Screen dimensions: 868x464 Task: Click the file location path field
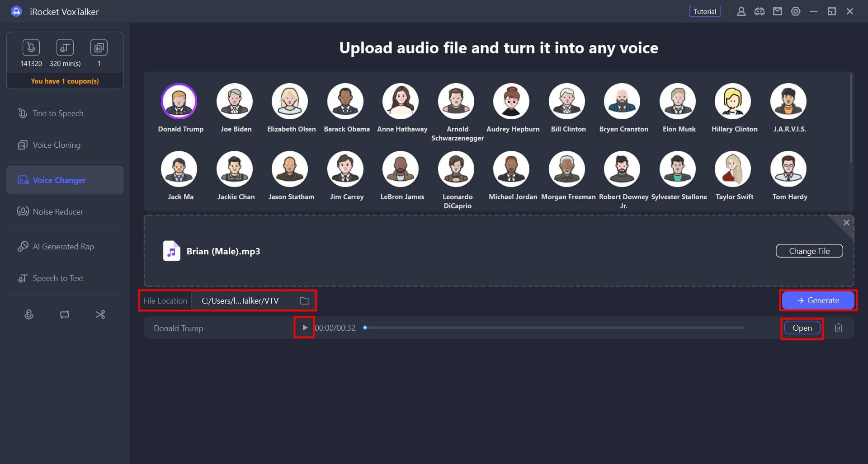(253, 301)
